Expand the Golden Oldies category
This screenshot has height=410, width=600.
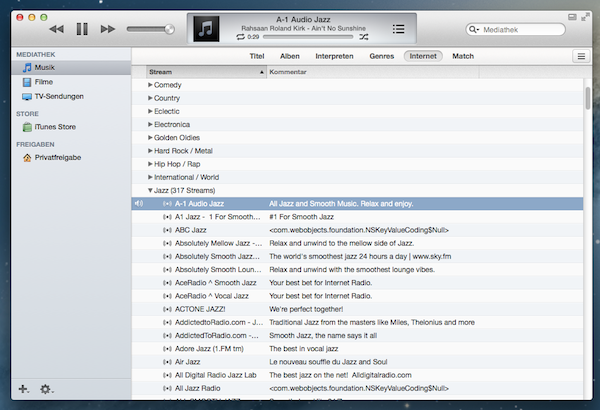tap(150, 137)
